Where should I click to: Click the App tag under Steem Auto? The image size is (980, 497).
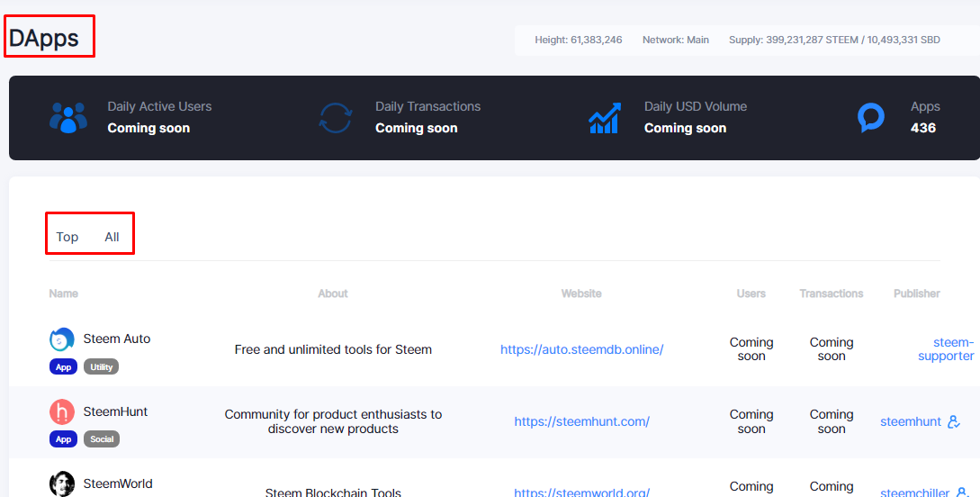(x=63, y=367)
